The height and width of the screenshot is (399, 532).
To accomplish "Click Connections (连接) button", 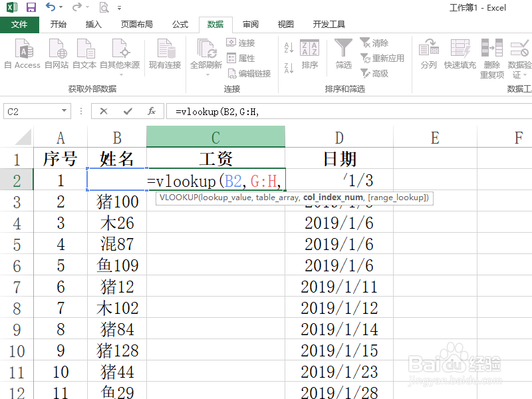I will click(241, 43).
